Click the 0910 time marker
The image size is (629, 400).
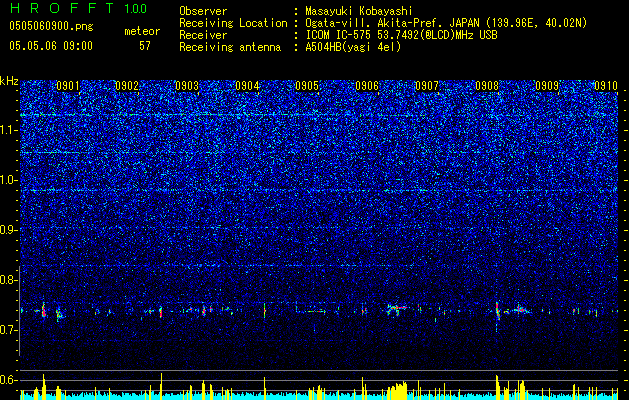point(606,86)
